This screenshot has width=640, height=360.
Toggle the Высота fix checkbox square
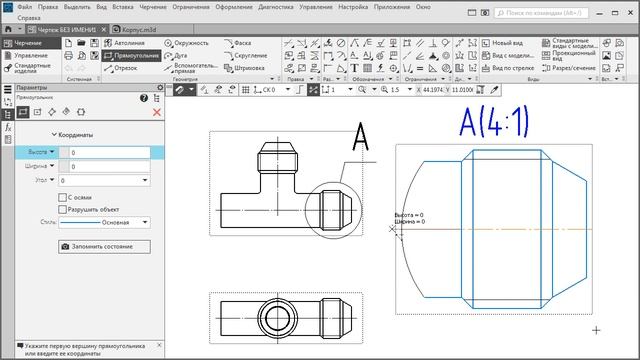click(x=64, y=153)
